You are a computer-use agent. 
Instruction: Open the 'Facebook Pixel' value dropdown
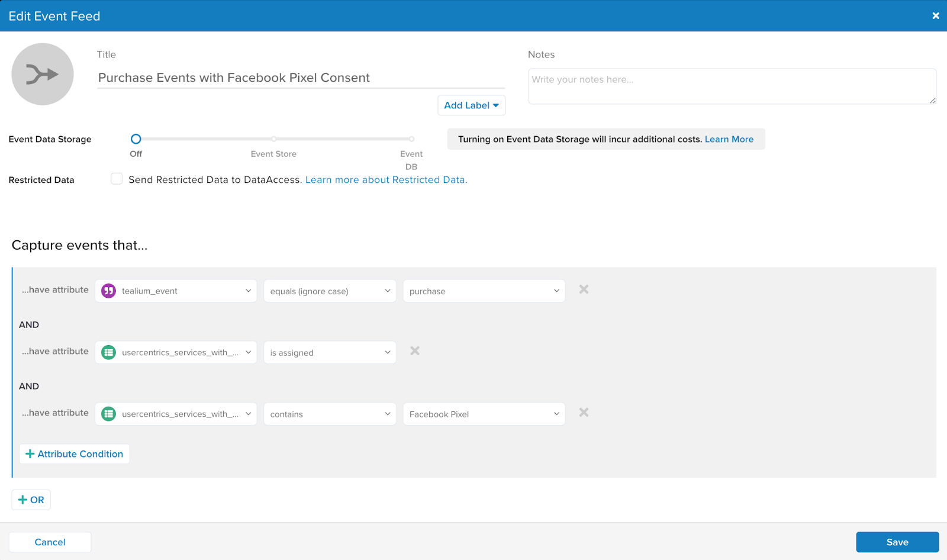[x=484, y=414]
